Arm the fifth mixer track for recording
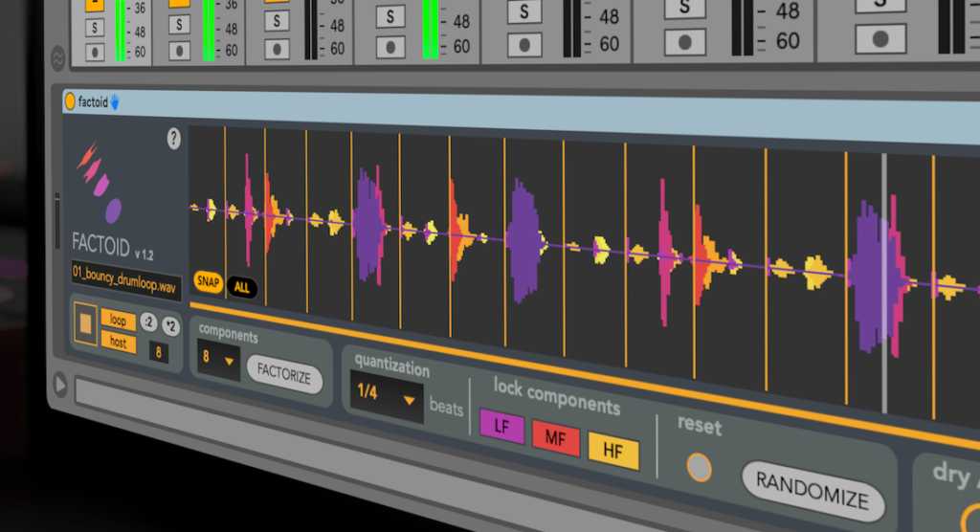980x532 pixels. click(523, 44)
